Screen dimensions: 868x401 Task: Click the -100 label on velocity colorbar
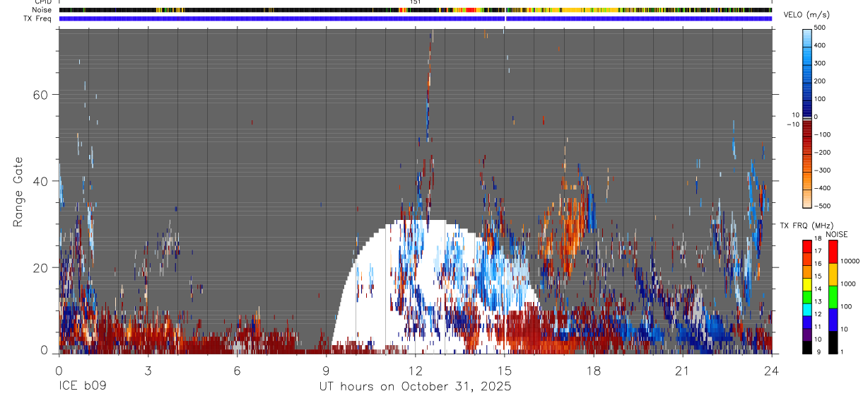(x=822, y=134)
